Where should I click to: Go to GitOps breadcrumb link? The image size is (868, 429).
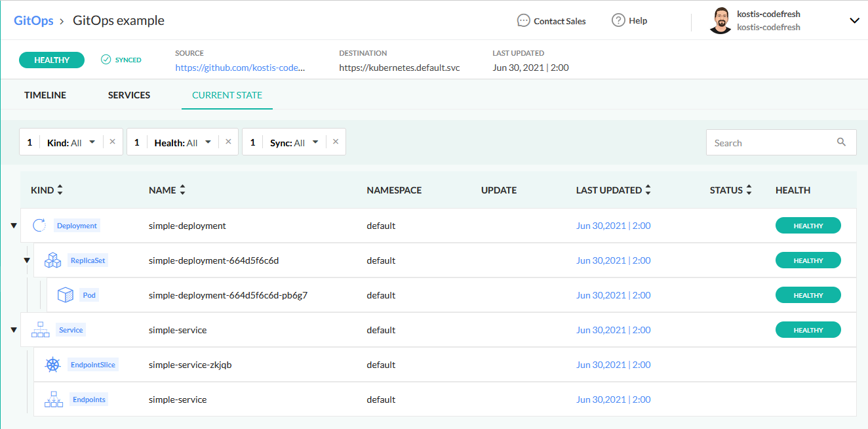coord(33,20)
